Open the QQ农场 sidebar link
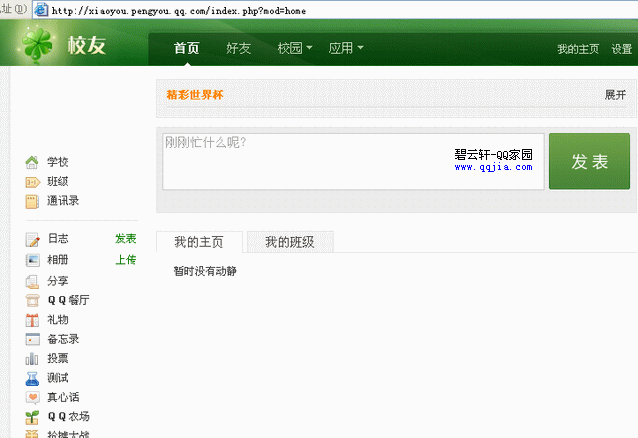638x438 pixels. coord(68,416)
